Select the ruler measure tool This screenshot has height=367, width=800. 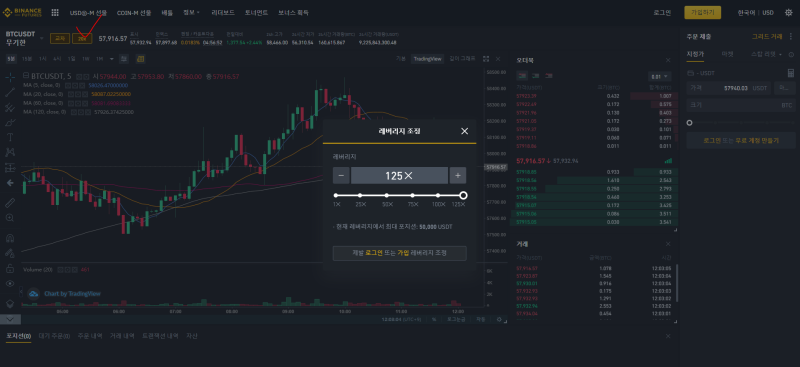pos(10,203)
